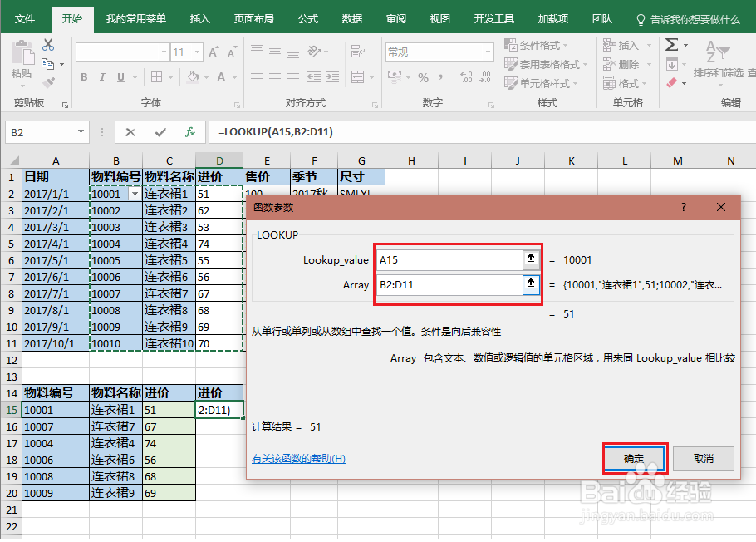Open the font size dropdown
The width and height of the screenshot is (756, 542).
click(196, 52)
